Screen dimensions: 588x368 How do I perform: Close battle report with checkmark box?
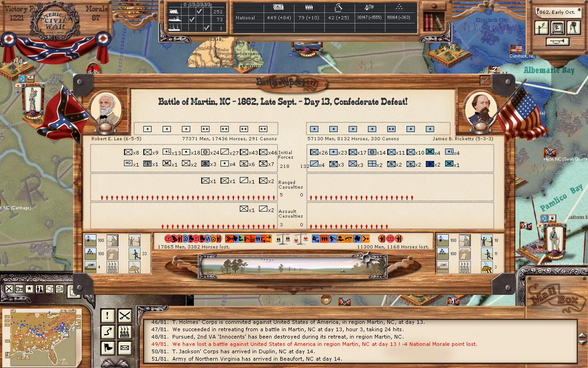485,80
